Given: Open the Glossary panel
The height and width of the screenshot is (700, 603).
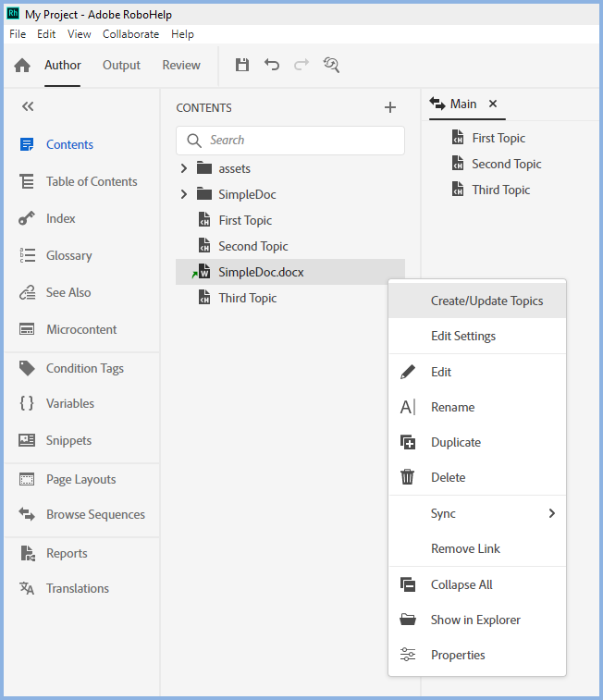Looking at the screenshot, I should (68, 255).
